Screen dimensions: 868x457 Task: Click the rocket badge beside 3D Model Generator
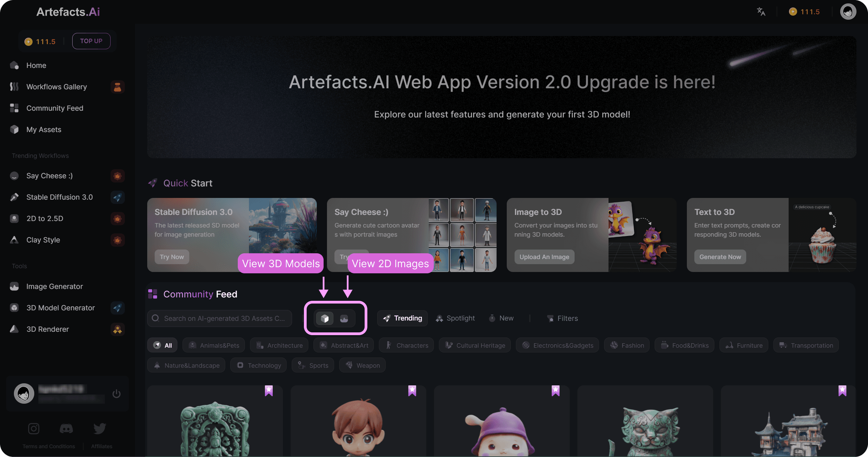coord(117,308)
